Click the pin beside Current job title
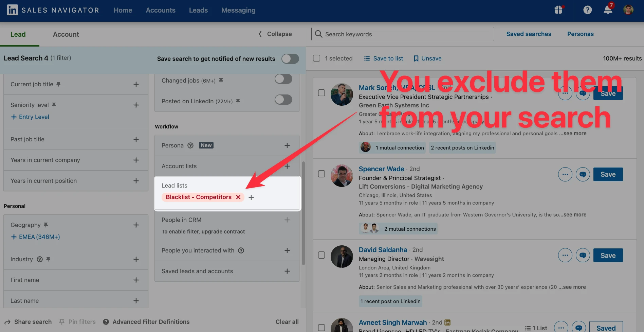Image resolution: width=644 pixels, height=332 pixels. click(58, 84)
